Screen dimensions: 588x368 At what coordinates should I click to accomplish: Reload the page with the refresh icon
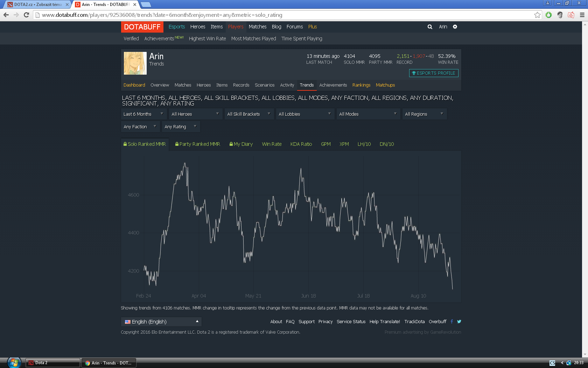tap(26, 15)
